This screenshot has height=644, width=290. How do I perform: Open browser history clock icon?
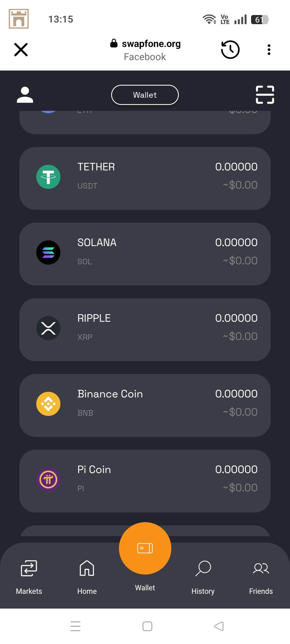coord(230,50)
